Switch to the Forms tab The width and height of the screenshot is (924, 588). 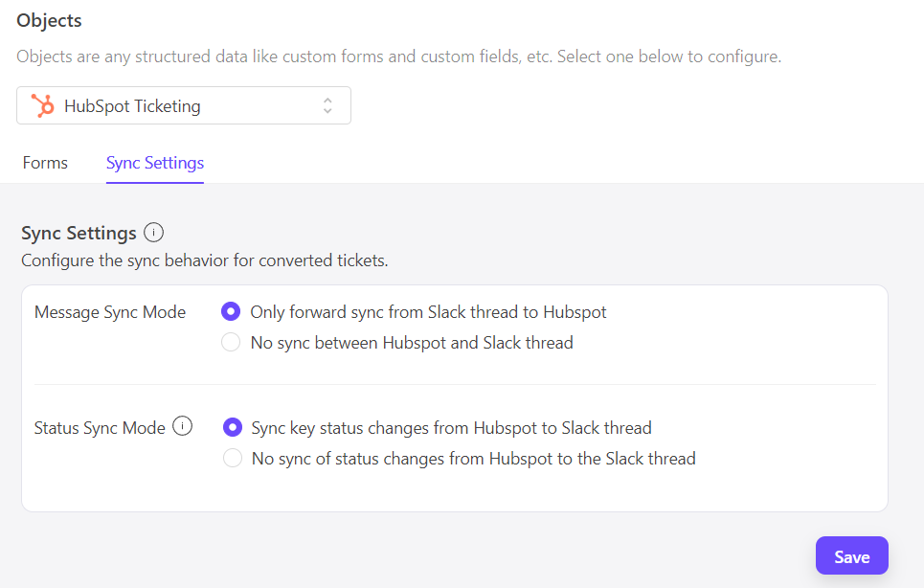click(x=45, y=163)
